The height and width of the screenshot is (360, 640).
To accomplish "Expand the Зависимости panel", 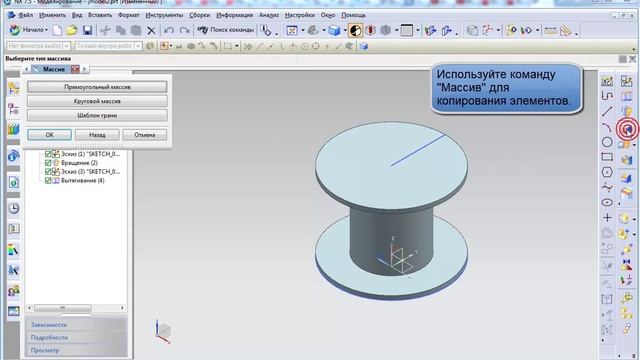I will (x=76, y=325).
